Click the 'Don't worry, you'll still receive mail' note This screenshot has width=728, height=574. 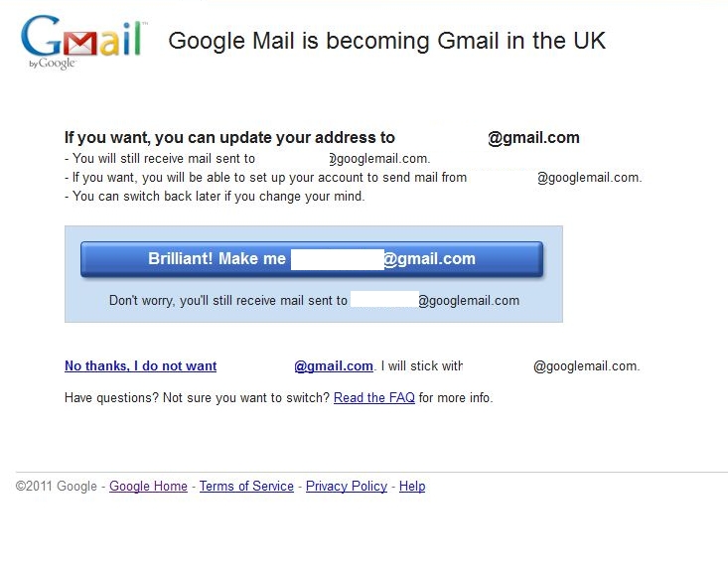(314, 301)
